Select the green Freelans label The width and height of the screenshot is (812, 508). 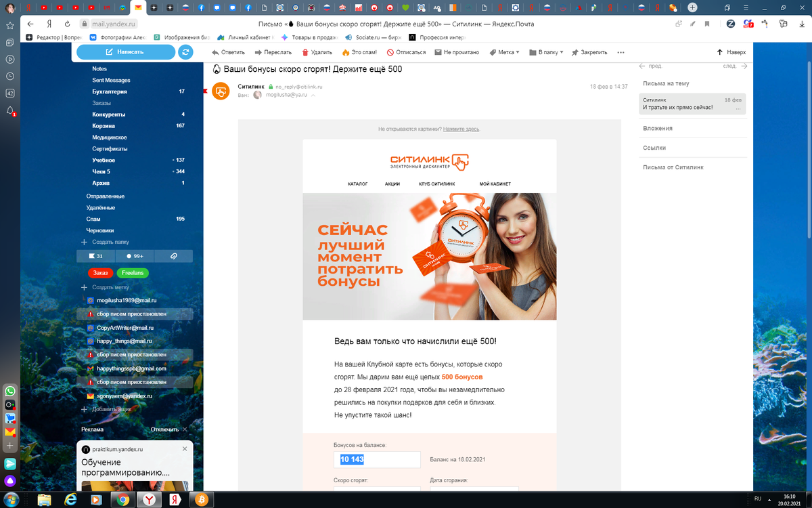click(x=133, y=273)
